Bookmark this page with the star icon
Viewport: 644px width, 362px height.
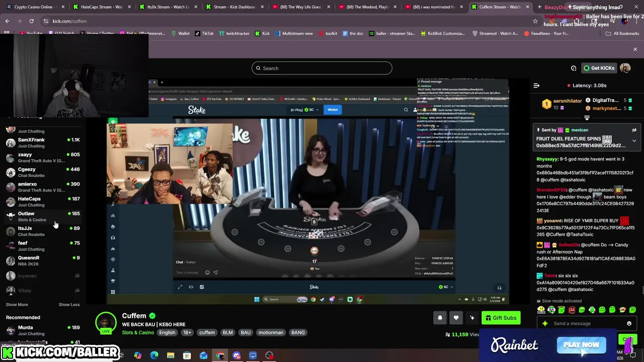(x=535, y=21)
